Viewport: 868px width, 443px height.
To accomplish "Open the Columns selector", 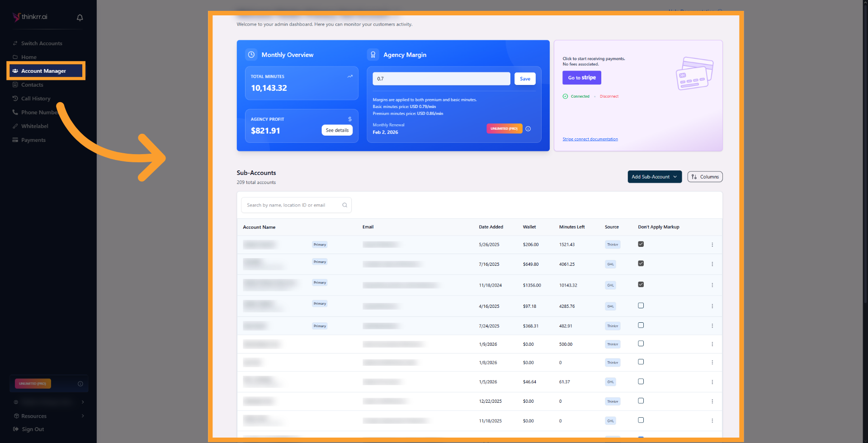I will tap(705, 177).
